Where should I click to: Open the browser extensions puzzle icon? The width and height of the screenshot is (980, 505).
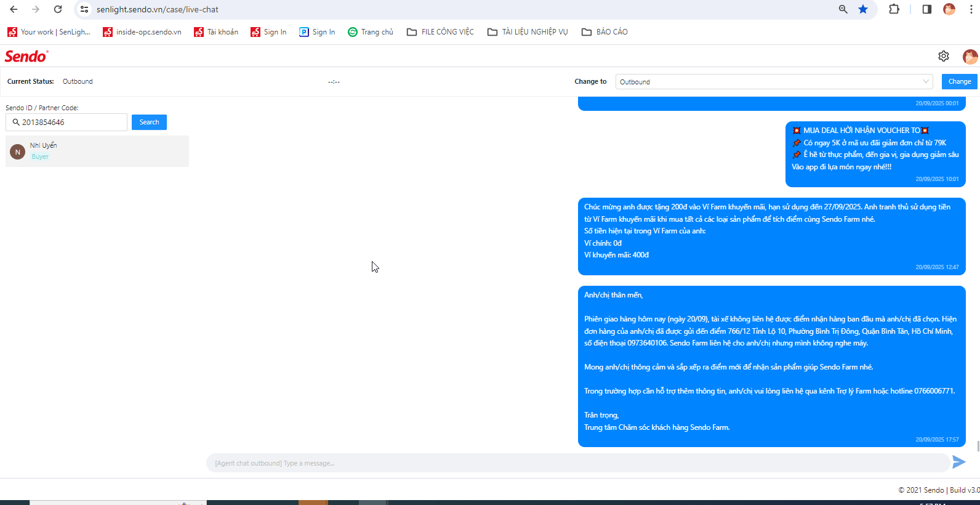click(x=894, y=9)
